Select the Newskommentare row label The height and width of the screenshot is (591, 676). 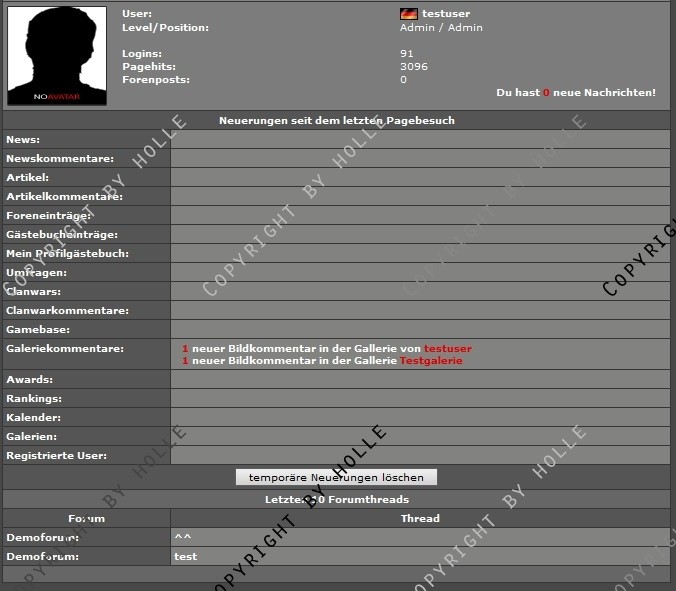pyautogui.click(x=60, y=158)
